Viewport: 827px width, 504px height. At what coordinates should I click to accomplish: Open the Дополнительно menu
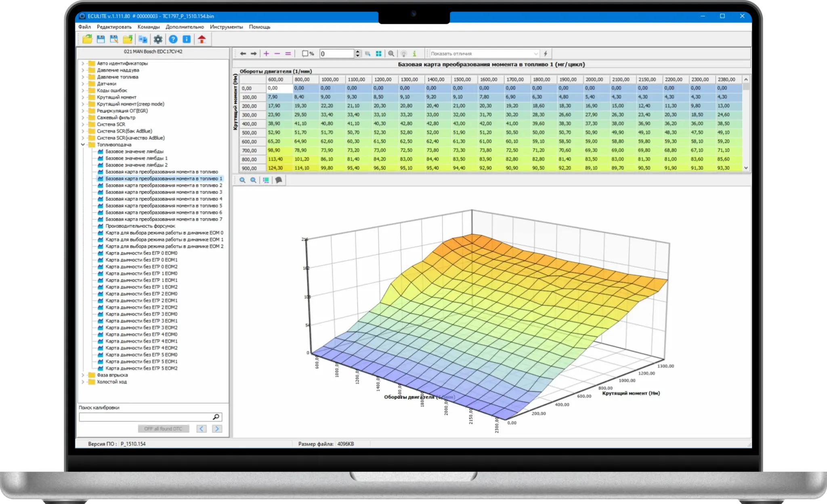[x=185, y=27]
